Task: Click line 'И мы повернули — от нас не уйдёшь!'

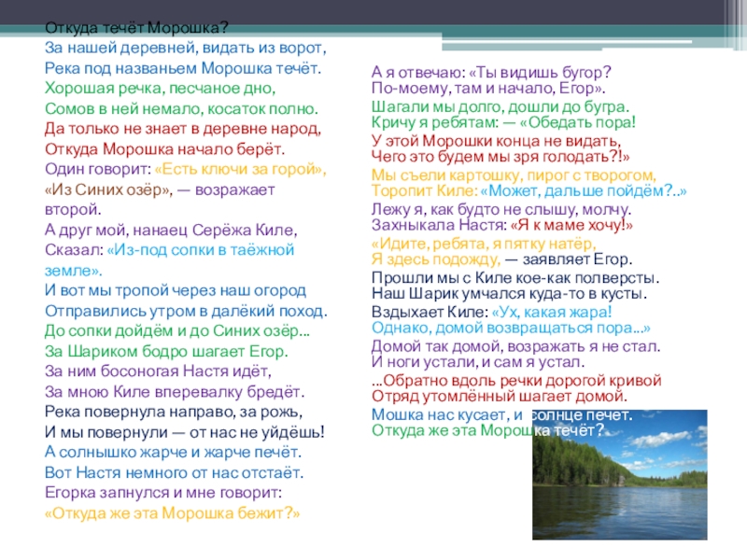Action: click(185, 432)
